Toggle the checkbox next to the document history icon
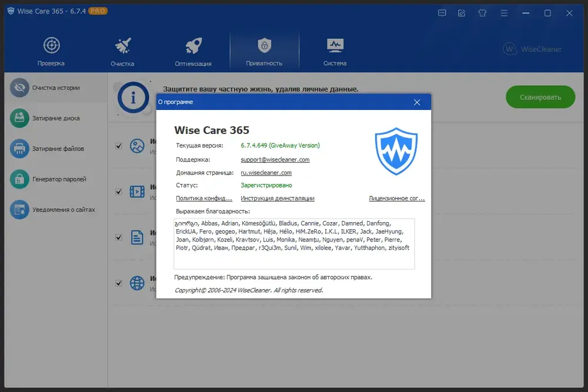Viewport: 588px width, 392px height. 119,237
